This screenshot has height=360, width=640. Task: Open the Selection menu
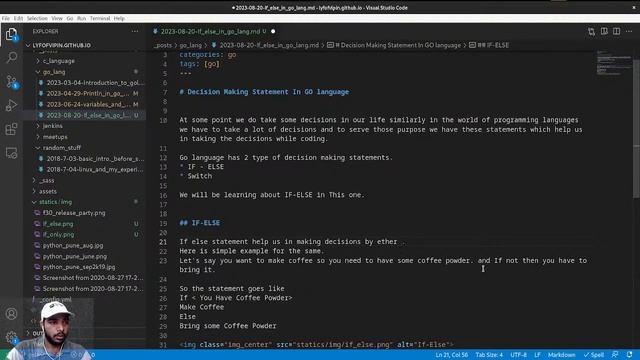click(37, 18)
